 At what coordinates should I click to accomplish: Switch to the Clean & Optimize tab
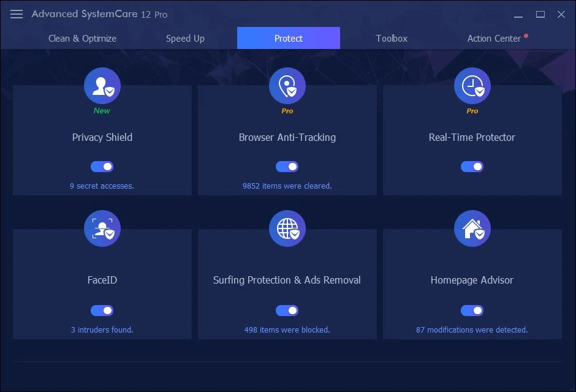click(82, 38)
